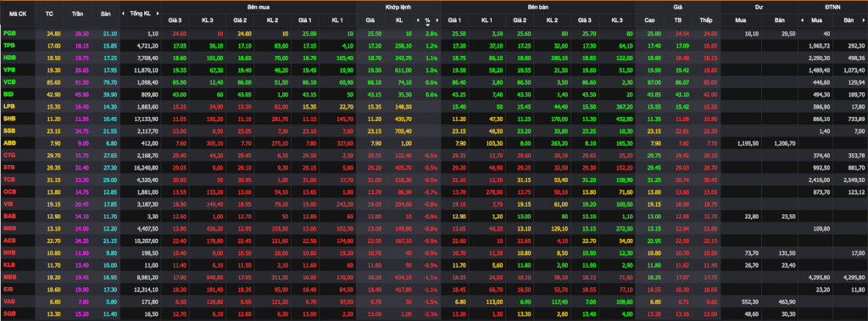
Task: Open the ABB stock symbol
Action: tap(9, 143)
